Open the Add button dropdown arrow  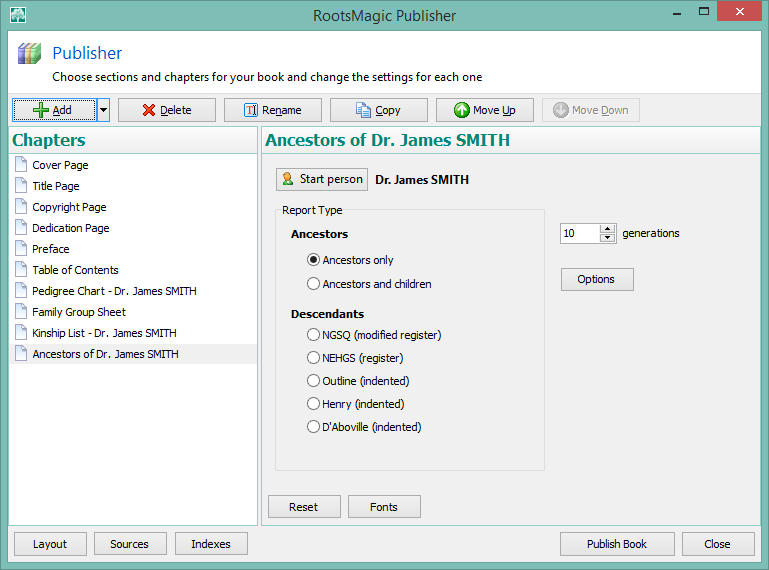(103, 110)
